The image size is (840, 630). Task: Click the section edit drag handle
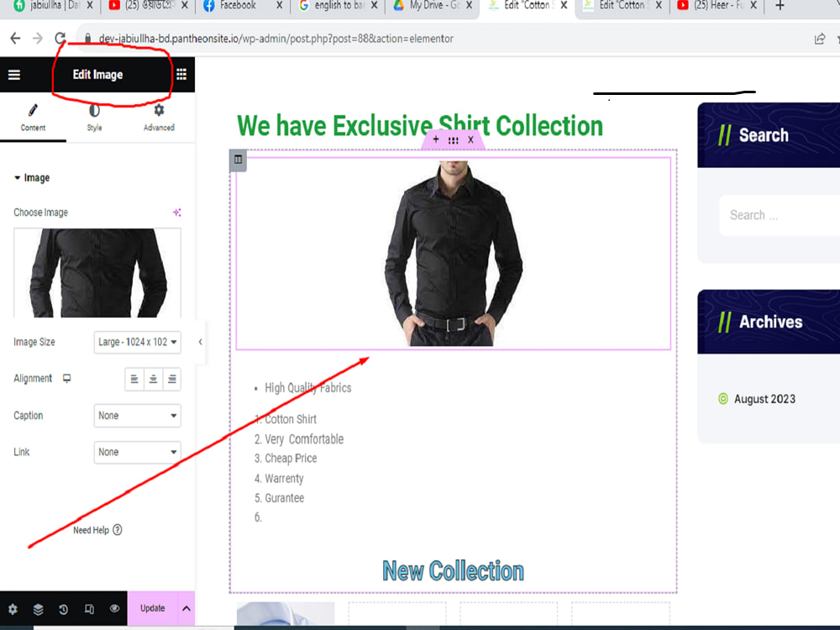pyautogui.click(x=454, y=139)
